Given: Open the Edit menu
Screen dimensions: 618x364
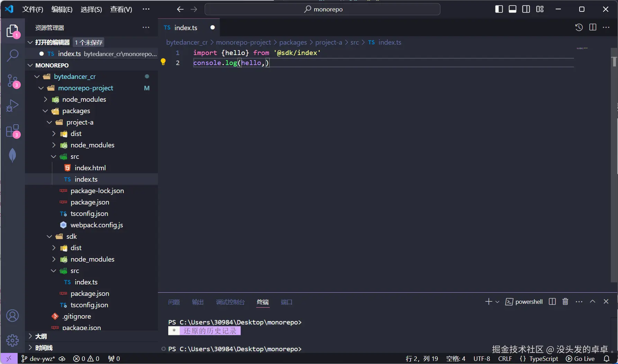Looking at the screenshot, I should coord(62,9).
